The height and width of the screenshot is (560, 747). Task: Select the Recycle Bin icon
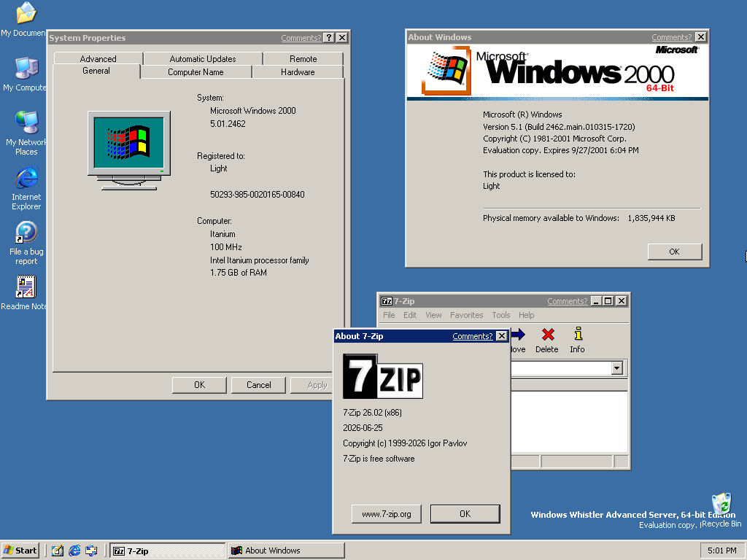click(x=721, y=505)
